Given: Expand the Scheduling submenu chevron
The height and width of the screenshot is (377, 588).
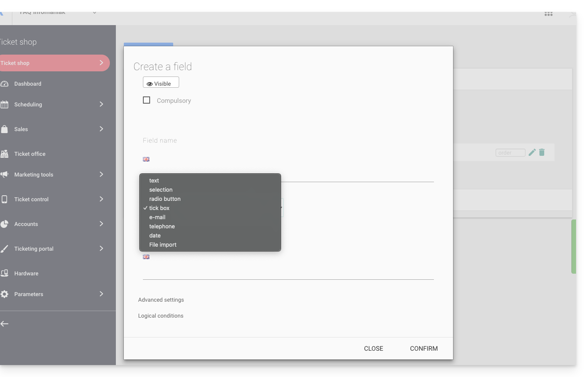Looking at the screenshot, I should coord(101,104).
